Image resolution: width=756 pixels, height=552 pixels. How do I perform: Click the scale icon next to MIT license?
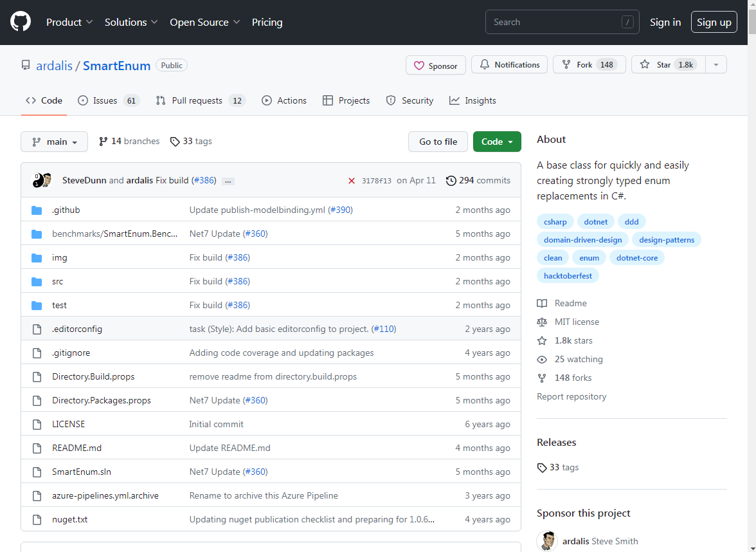click(542, 322)
